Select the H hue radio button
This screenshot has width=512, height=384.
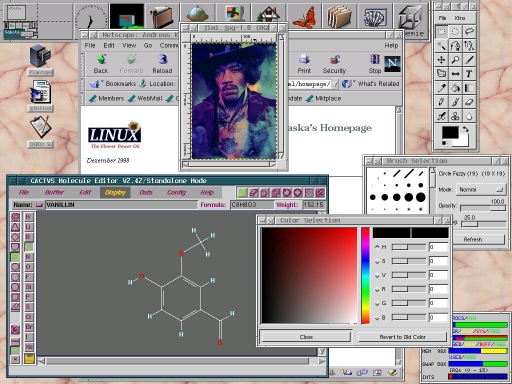[x=377, y=247]
